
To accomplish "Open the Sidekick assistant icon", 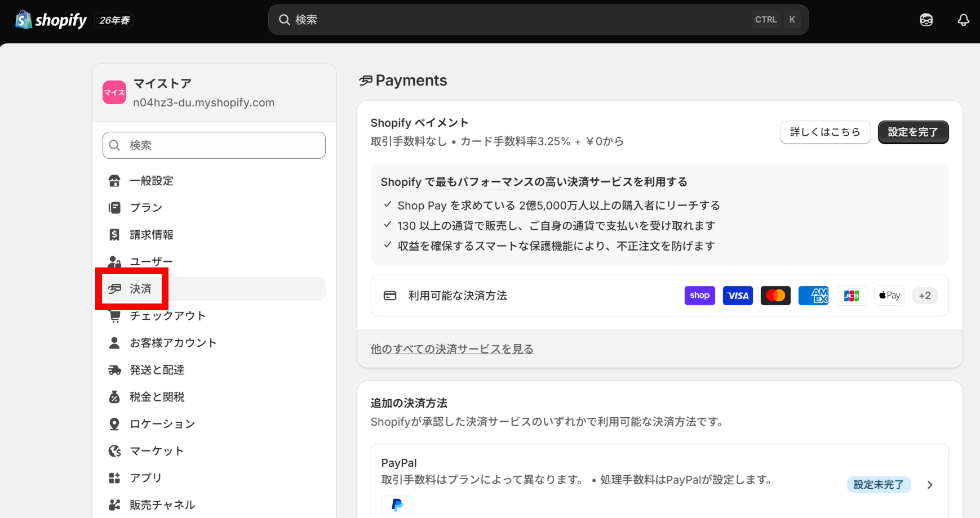I will pos(926,20).
